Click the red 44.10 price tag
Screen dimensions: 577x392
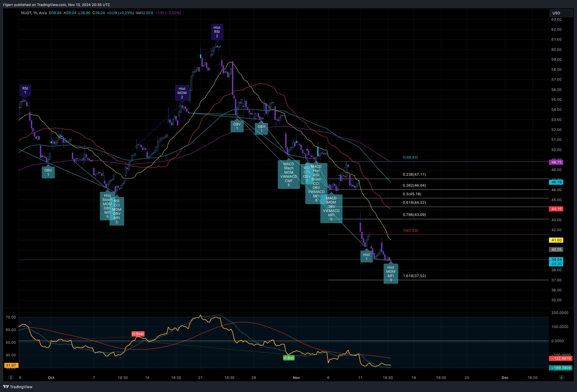556,209
